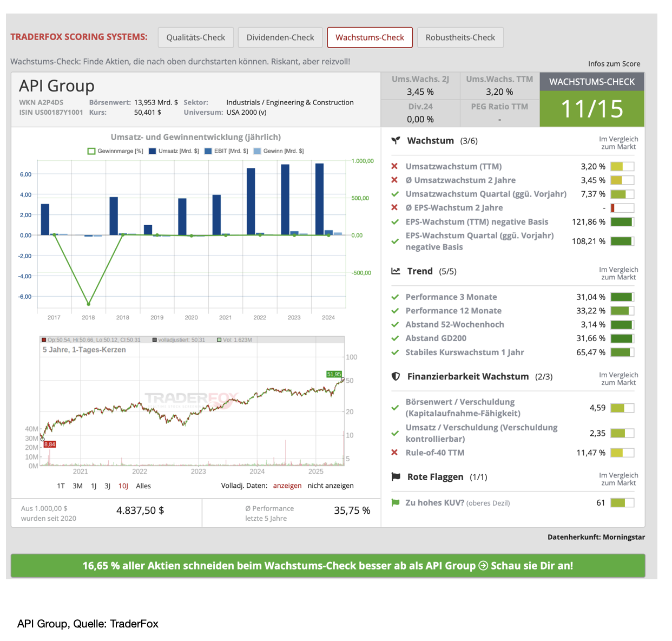
Task: Select 'anzeigen' for Volladj. Daten
Action: [287, 486]
